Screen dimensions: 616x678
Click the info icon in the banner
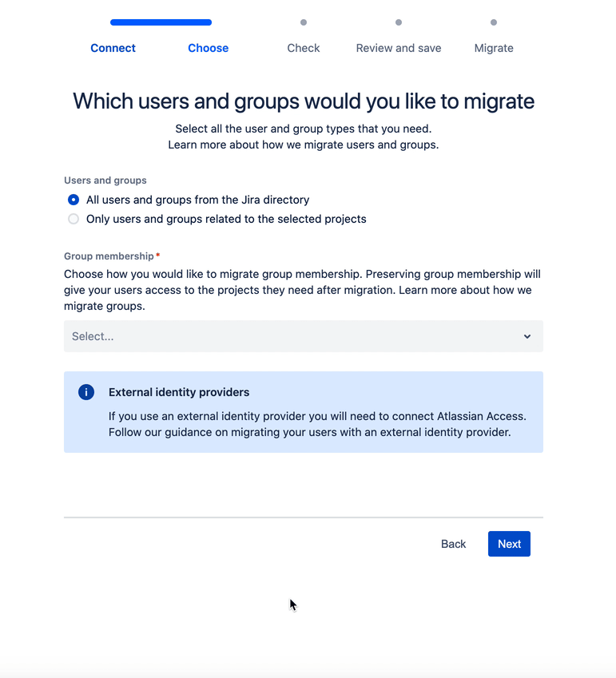click(x=85, y=392)
